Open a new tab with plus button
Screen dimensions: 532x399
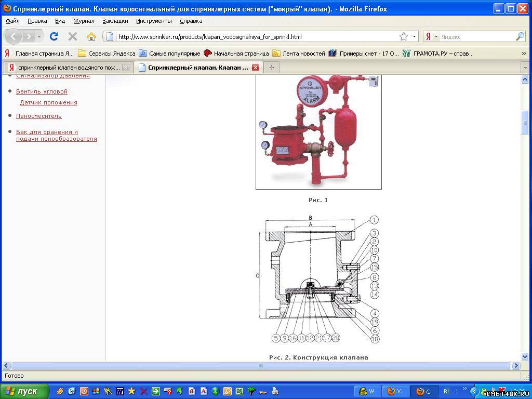pyautogui.click(x=271, y=68)
